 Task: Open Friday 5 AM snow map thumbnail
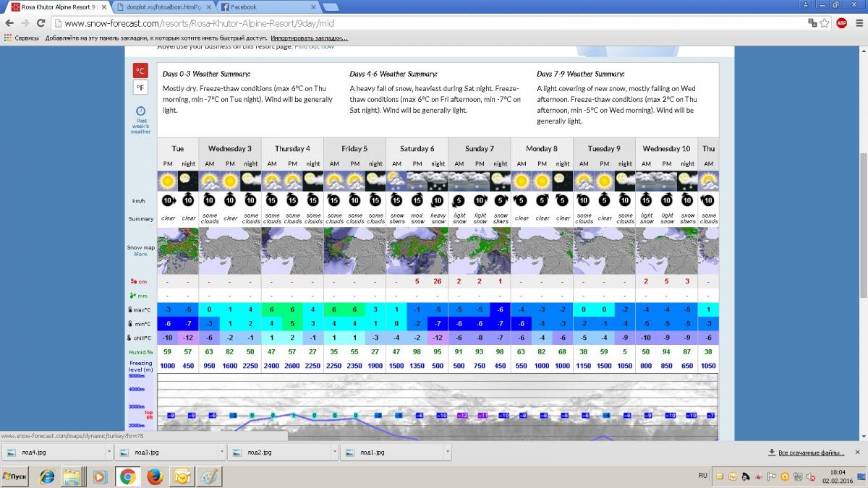pyautogui.click(x=334, y=251)
